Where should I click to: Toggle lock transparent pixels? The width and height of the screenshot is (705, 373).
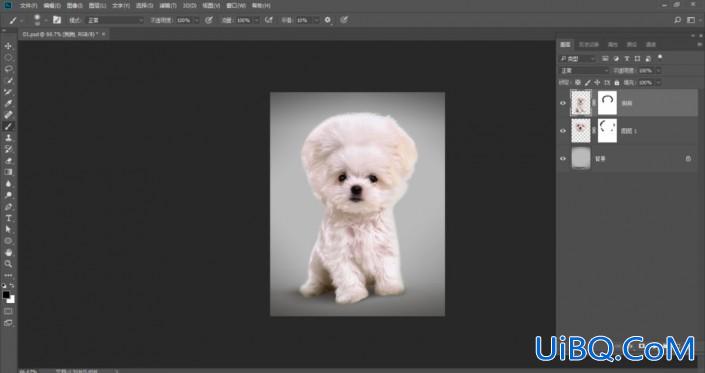[578, 83]
